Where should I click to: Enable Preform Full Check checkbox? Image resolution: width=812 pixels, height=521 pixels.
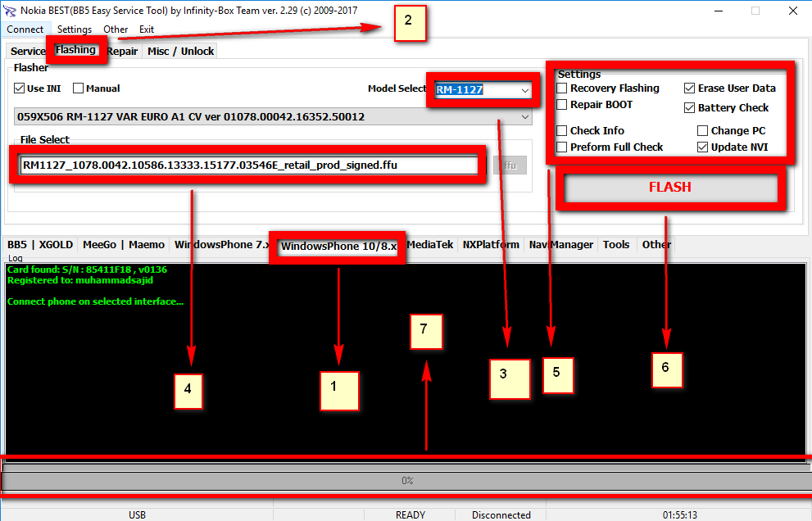(562, 147)
